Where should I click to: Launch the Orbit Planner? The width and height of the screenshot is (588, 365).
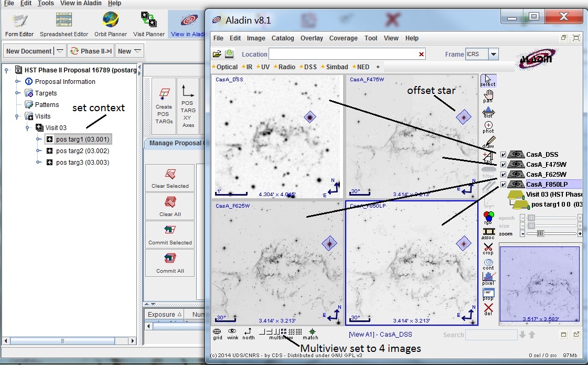(111, 25)
